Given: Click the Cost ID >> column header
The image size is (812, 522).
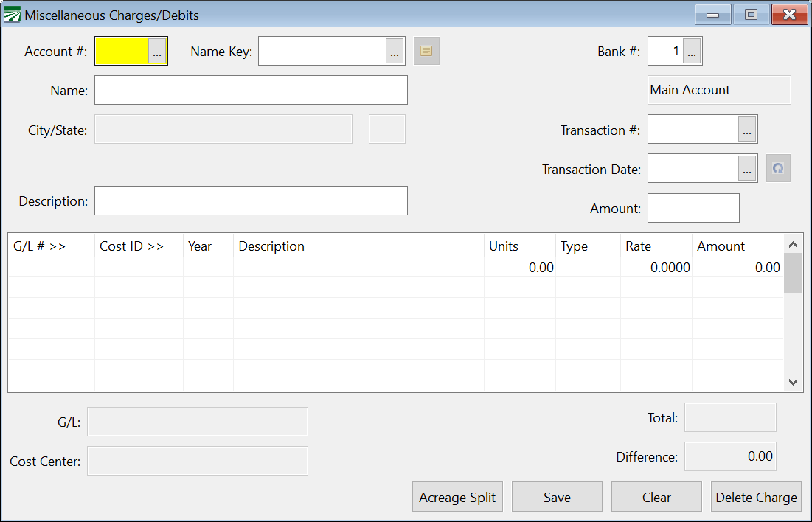Looking at the screenshot, I should [x=131, y=246].
